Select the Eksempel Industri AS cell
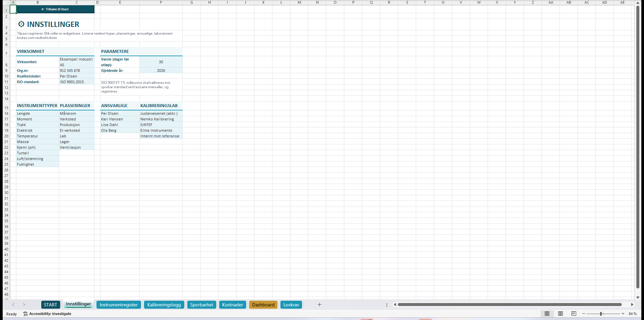This screenshot has width=644, height=320. click(x=77, y=62)
